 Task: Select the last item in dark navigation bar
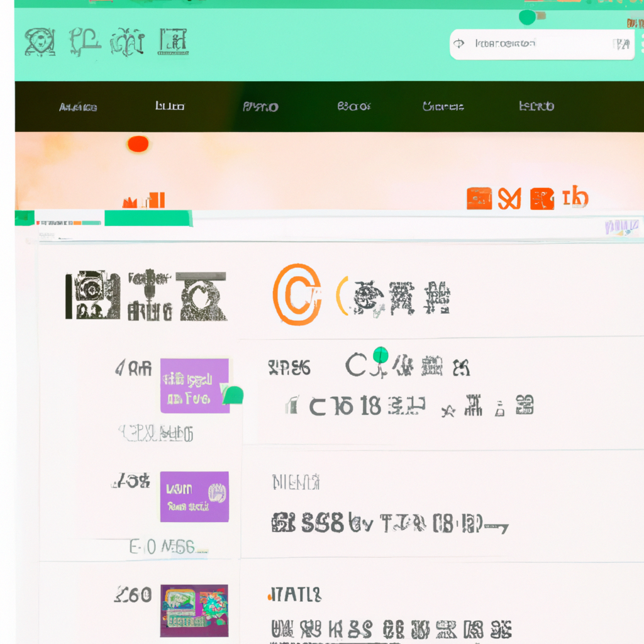coord(536,106)
